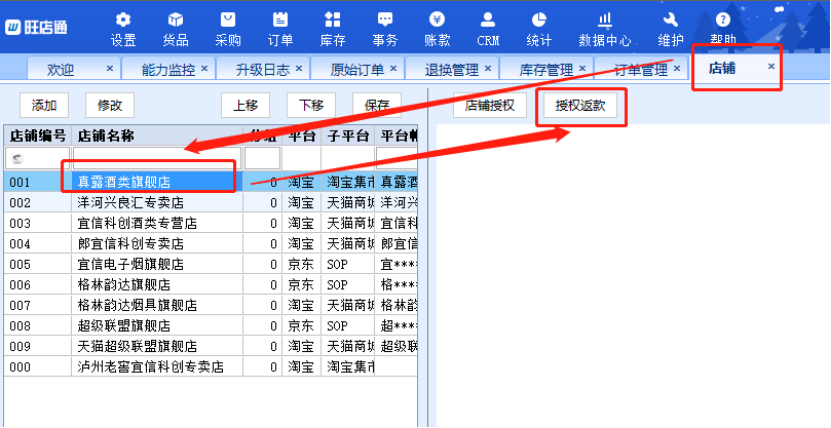Select row 格林韵达旗舰店
The height and width of the screenshot is (428, 831).
pyautogui.click(x=210, y=285)
